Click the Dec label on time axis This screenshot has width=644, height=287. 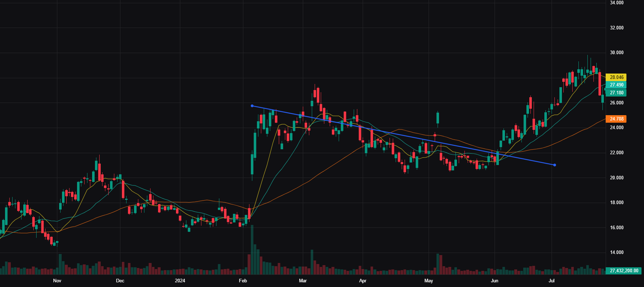pyautogui.click(x=120, y=281)
